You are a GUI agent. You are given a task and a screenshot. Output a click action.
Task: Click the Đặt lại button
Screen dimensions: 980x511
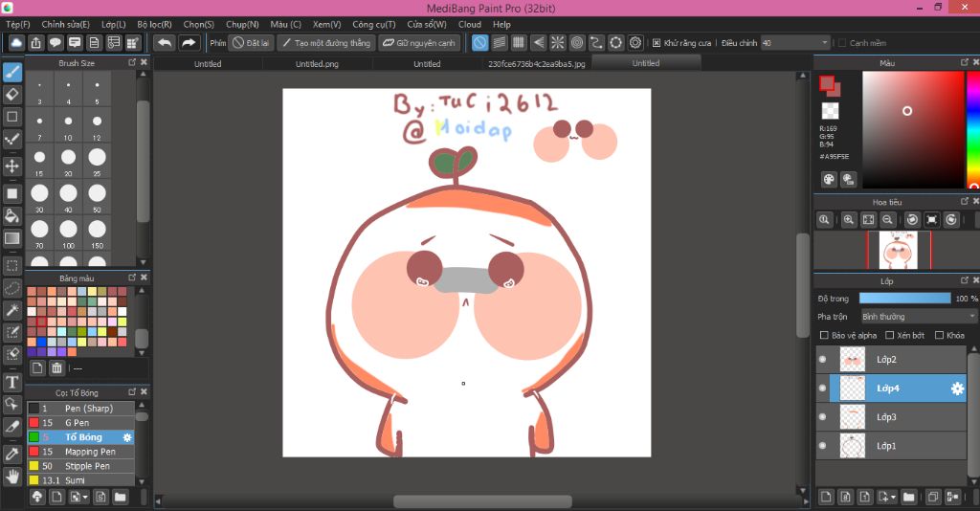coord(251,43)
